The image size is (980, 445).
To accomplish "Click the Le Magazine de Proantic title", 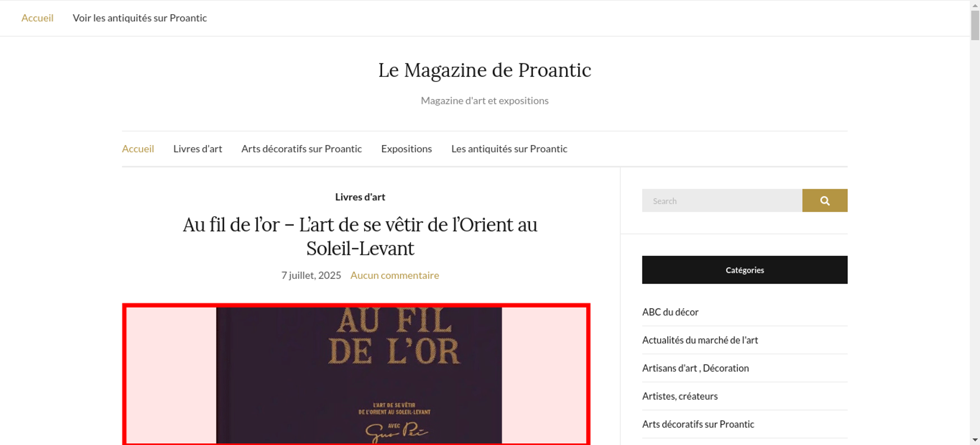I will tap(485, 70).
